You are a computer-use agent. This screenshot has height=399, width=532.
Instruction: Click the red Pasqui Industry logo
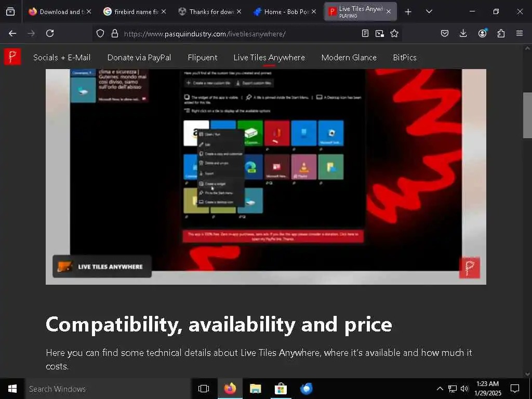click(x=12, y=57)
